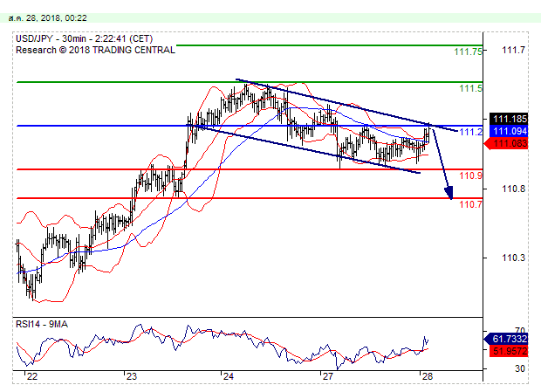
Task: Click the axis value 110.8
Action: point(513,189)
